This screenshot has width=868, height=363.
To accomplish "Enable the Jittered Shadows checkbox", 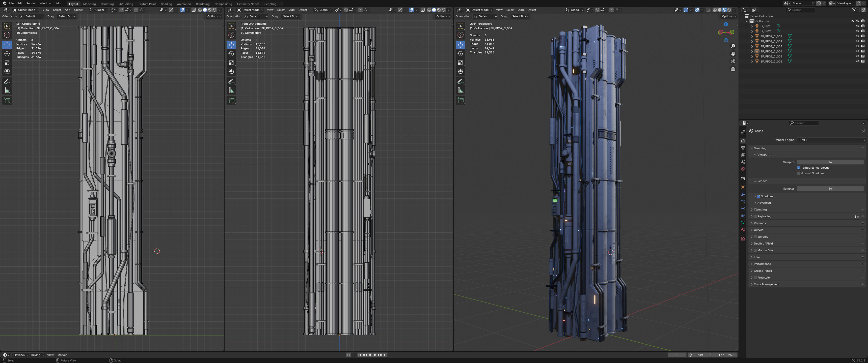I will point(799,173).
